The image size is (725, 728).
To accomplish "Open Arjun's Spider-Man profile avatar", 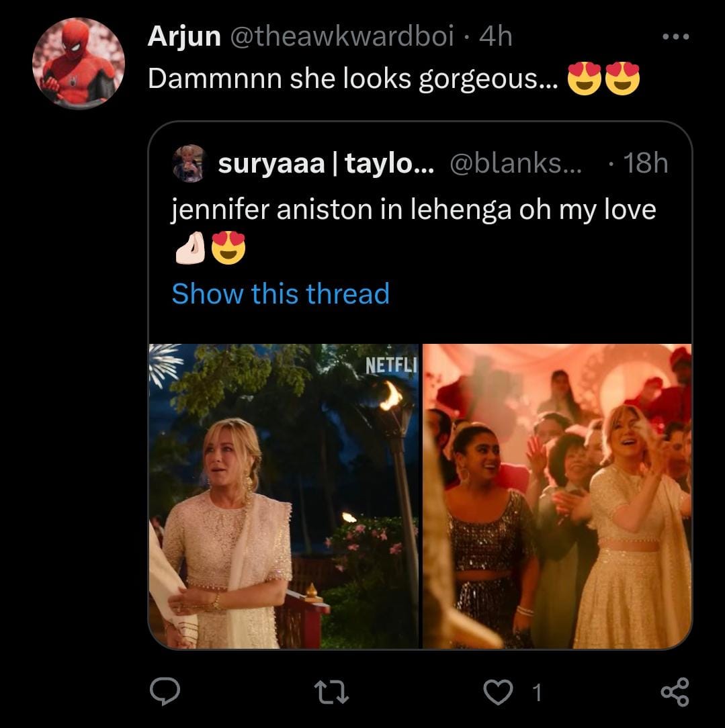I will pos(78,62).
